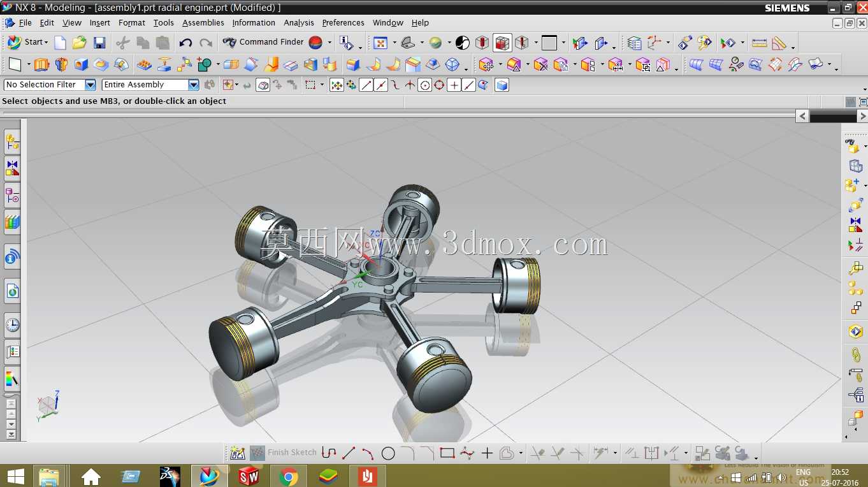Viewport: 868px width, 487px height.
Task: Open the Constraint Navigator sidebar icon
Action: pos(12,168)
